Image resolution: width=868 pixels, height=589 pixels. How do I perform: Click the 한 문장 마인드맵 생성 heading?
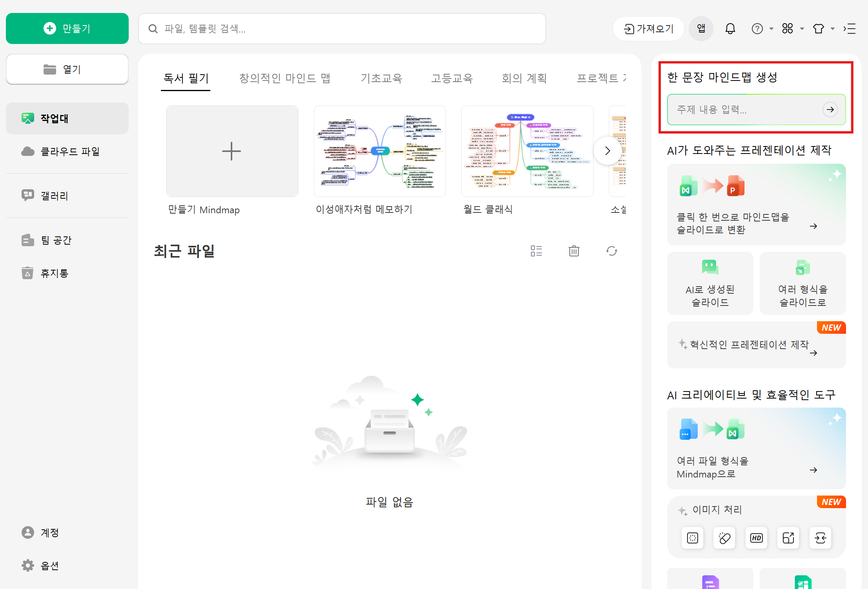[x=722, y=77]
